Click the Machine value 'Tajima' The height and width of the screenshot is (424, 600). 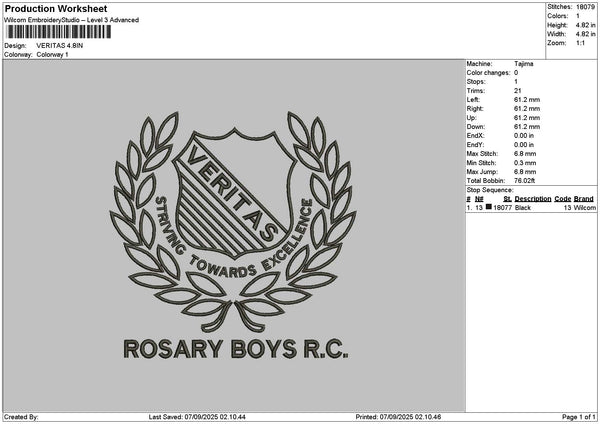[523, 64]
